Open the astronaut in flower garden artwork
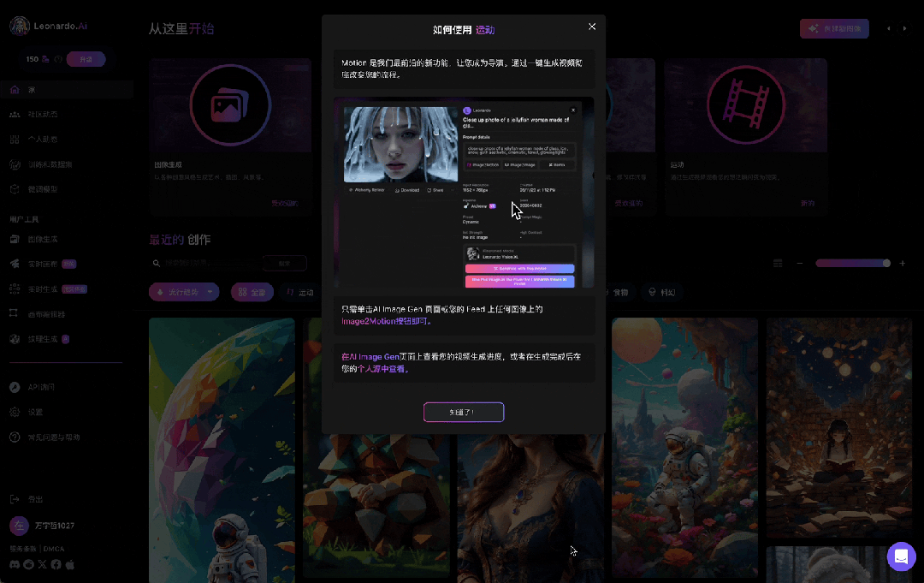 coord(684,448)
